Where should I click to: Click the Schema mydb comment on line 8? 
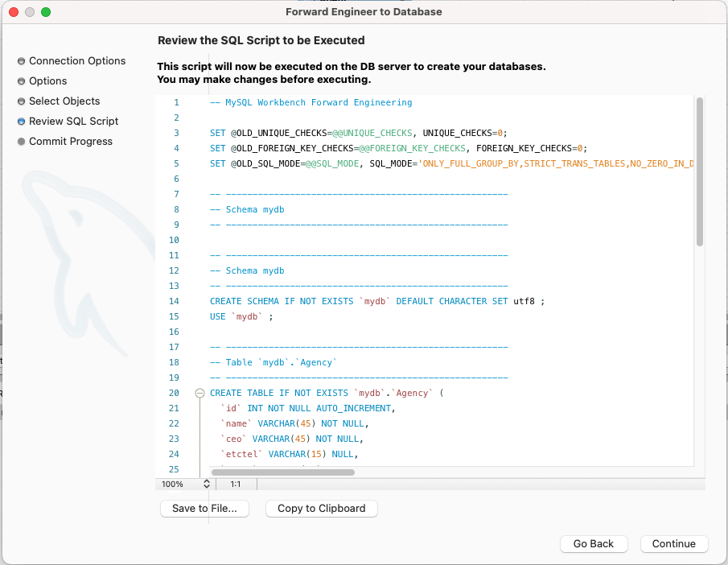coord(247,209)
